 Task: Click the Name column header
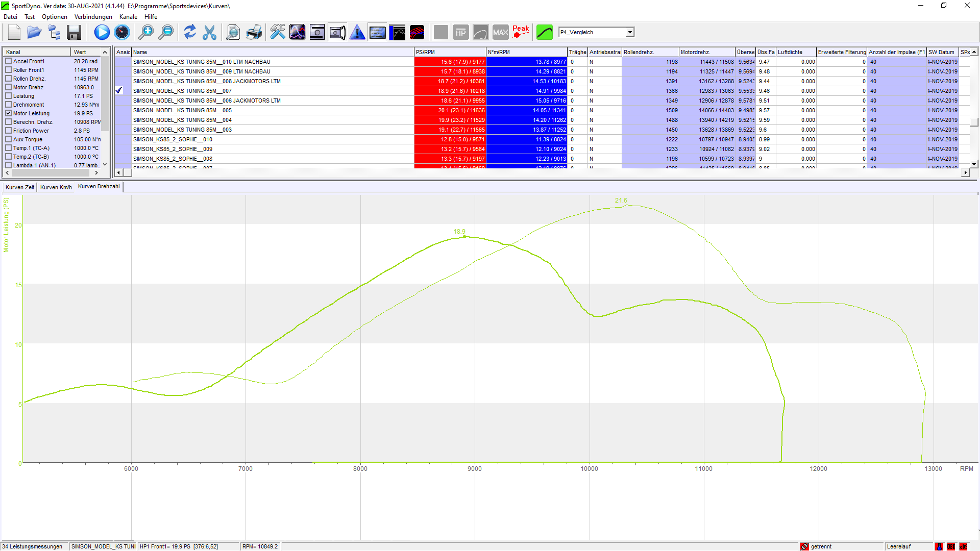(272, 52)
